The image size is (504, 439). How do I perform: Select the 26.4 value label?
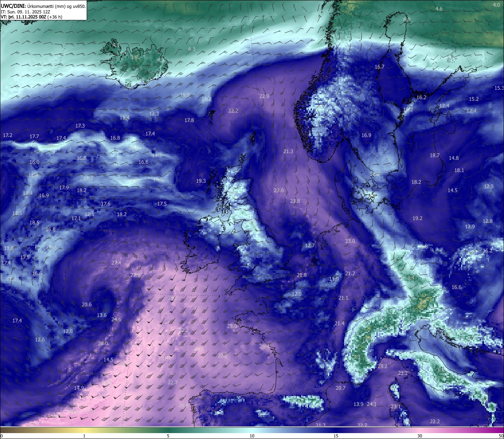point(264,346)
